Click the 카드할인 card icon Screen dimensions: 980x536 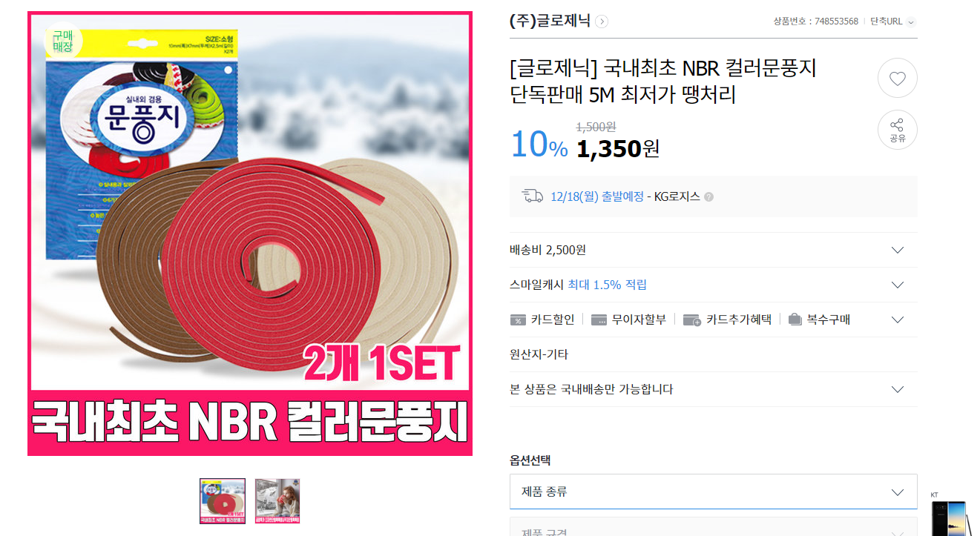click(x=518, y=320)
